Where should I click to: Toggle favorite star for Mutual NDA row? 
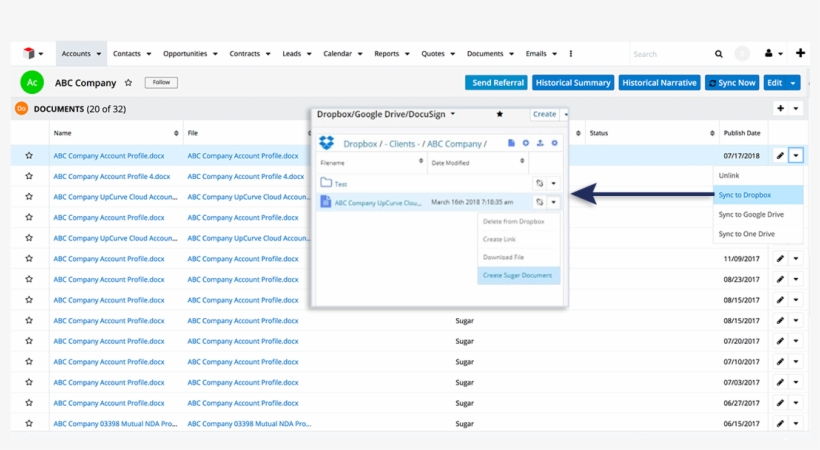(x=29, y=423)
